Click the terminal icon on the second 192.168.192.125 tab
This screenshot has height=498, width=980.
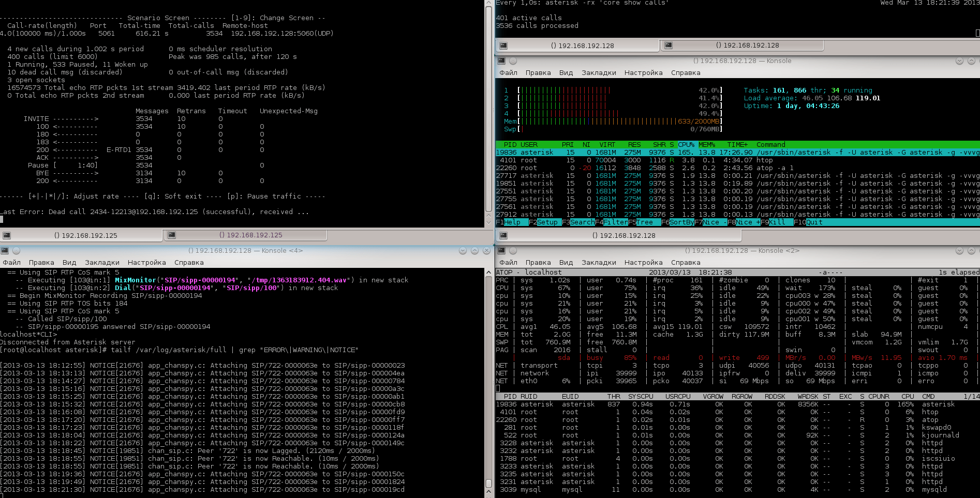point(172,235)
